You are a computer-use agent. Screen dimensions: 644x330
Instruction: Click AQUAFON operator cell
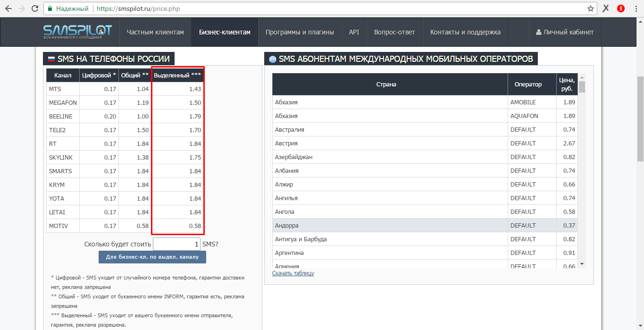coord(532,116)
